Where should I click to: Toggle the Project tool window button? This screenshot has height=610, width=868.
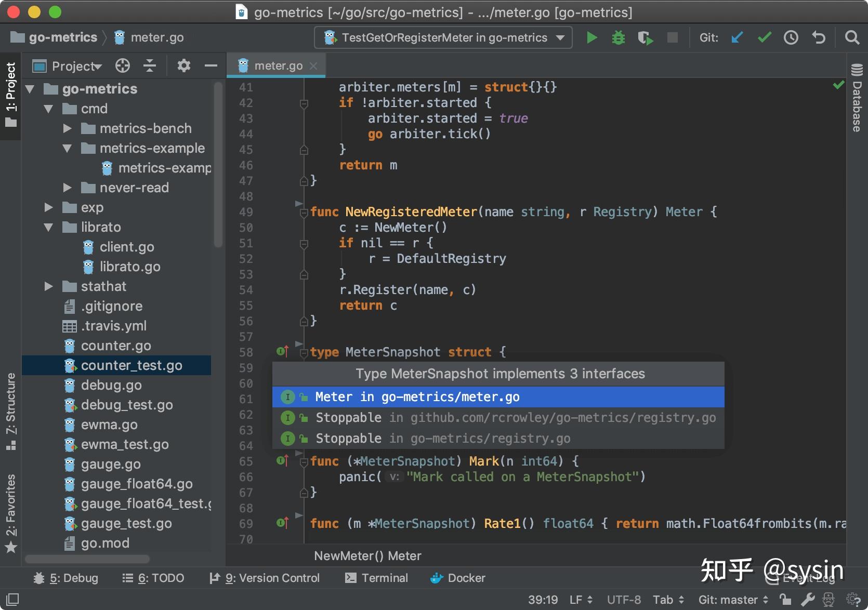[10, 94]
